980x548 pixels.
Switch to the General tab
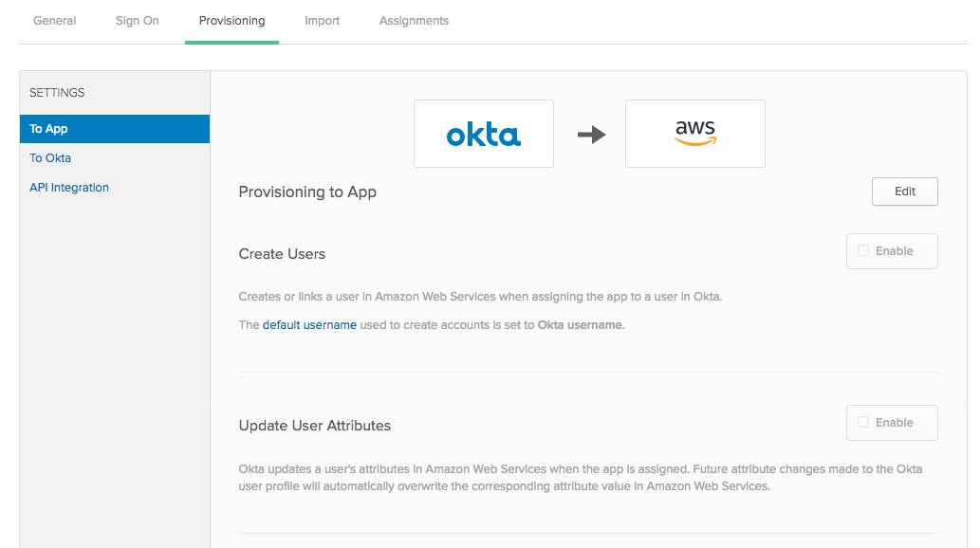click(54, 21)
